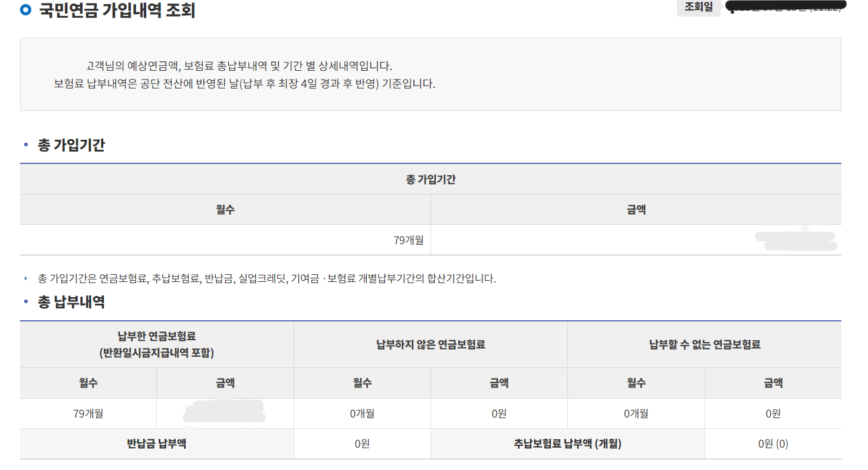The width and height of the screenshot is (868, 470).
Task: Click the 납부한 연금보험료 header cell
Action: (157, 344)
